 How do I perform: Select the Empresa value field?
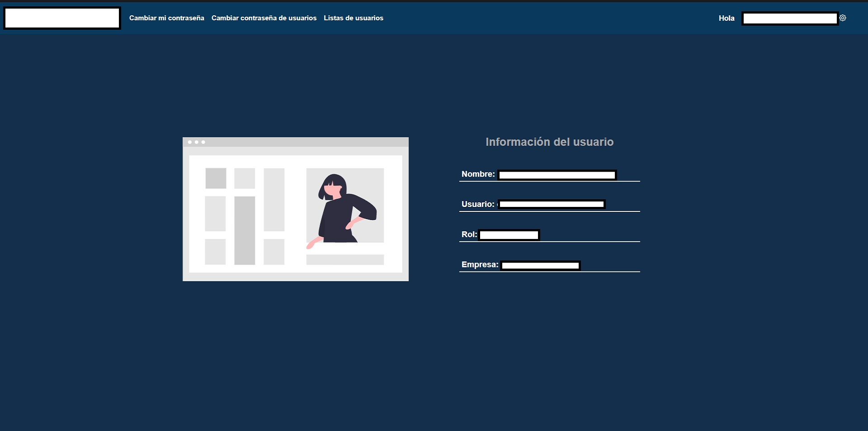(540, 266)
